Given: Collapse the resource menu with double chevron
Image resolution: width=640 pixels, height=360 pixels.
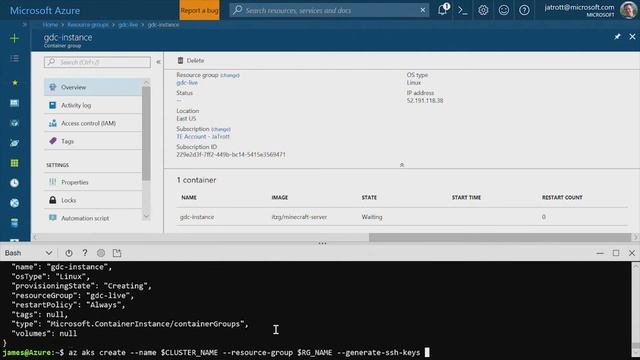Looking at the screenshot, I should pos(158,62).
